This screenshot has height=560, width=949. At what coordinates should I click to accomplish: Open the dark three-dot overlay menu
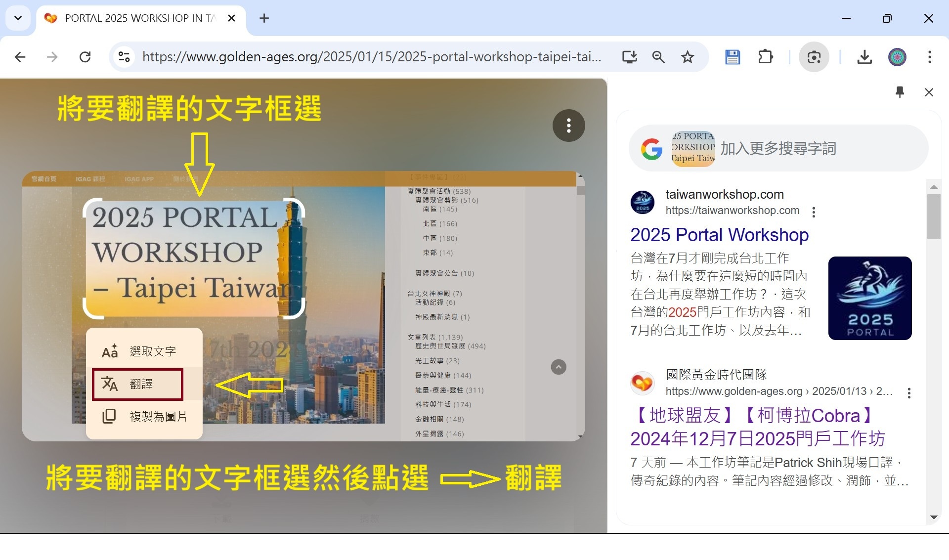(568, 126)
